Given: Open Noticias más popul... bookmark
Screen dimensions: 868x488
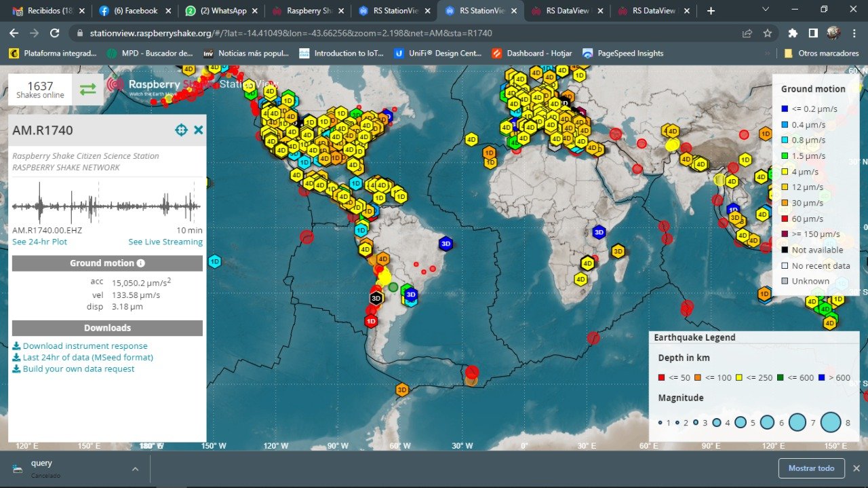Looking at the screenshot, I should [247, 53].
